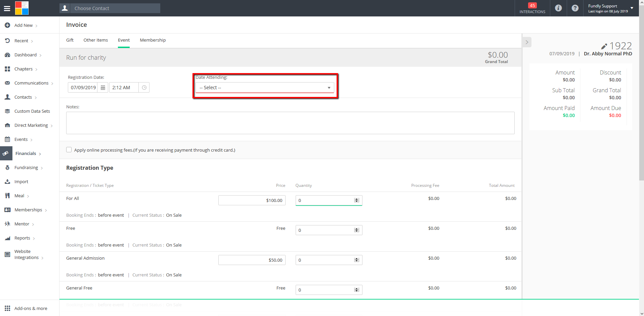Expand the Memberships submenu chevron
This screenshot has width=644, height=316.
46,210
